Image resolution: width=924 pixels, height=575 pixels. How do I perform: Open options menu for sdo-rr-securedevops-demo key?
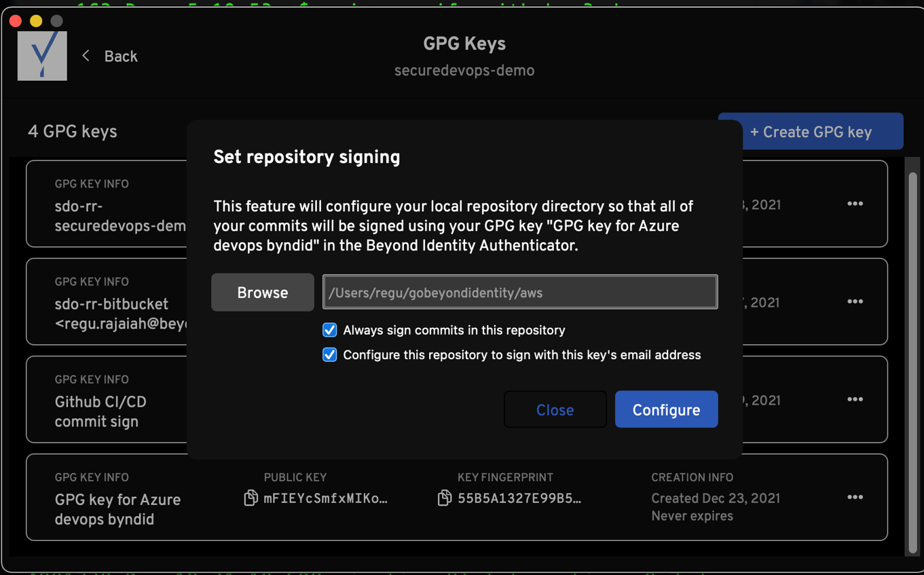pyautogui.click(x=855, y=204)
